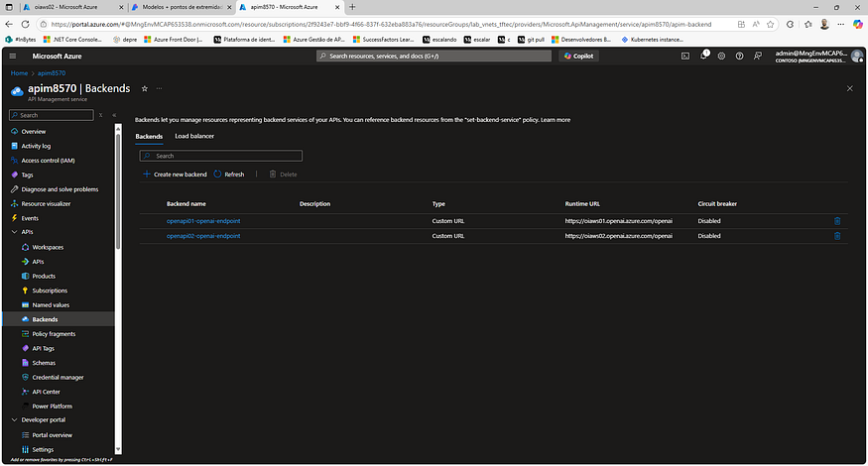Delete openapi02-openai-endpoint via trash icon
Screen dimensions: 868x466
click(837, 236)
